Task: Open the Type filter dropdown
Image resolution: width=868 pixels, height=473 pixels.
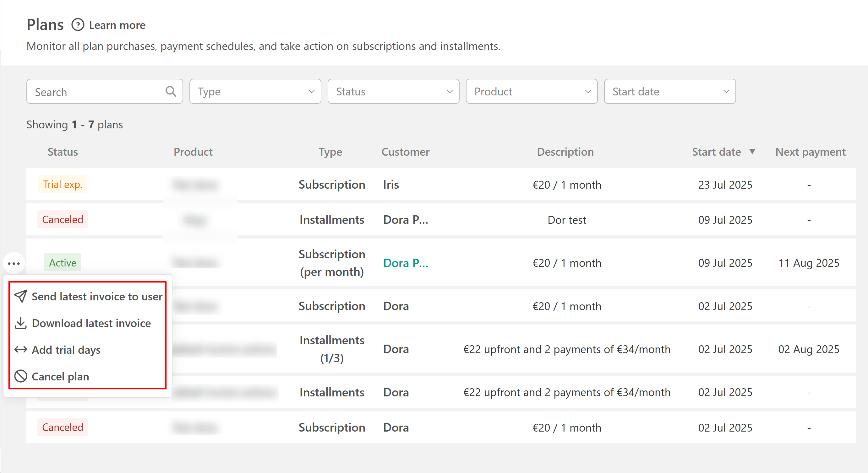Action: point(255,92)
